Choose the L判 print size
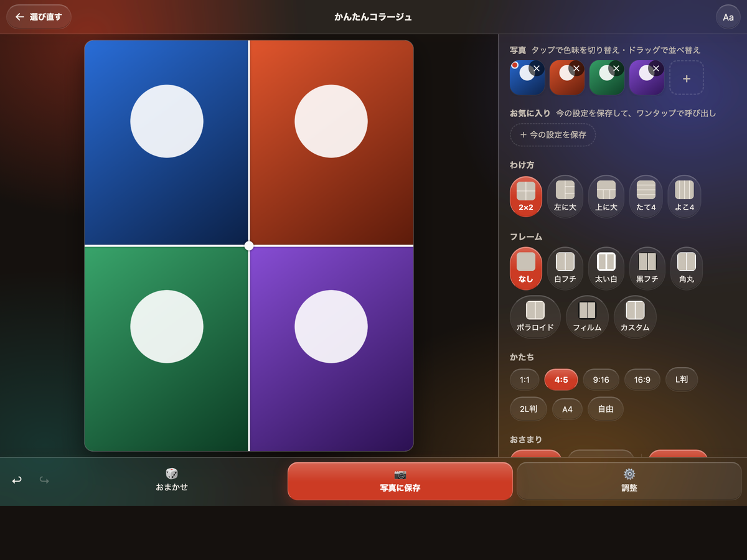Screen dimensions: 747x560 pos(682,378)
